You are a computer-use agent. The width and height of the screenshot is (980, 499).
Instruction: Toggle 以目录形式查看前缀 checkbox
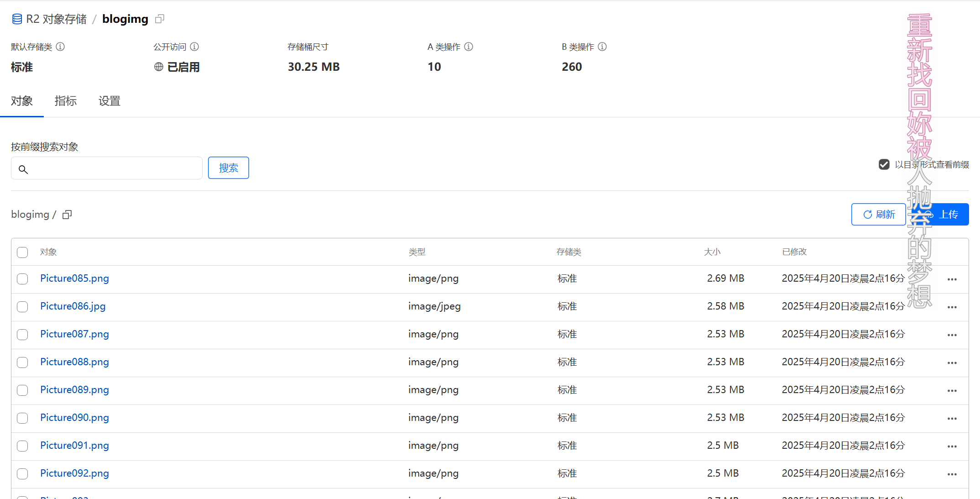point(884,164)
